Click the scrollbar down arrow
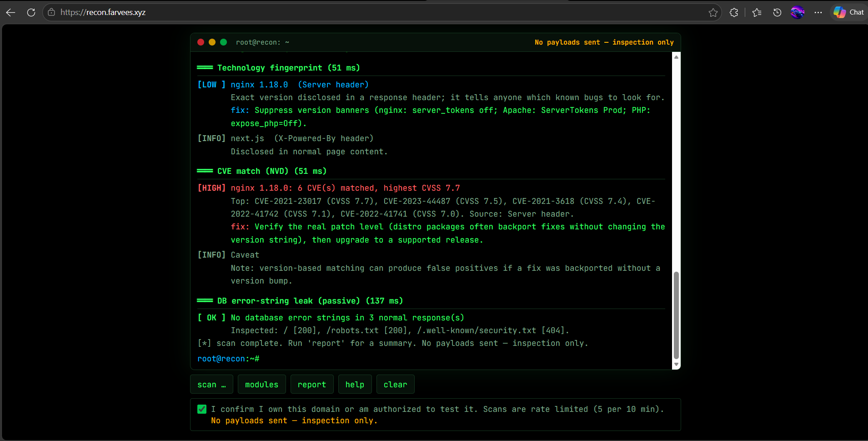868x441 pixels. (x=676, y=365)
